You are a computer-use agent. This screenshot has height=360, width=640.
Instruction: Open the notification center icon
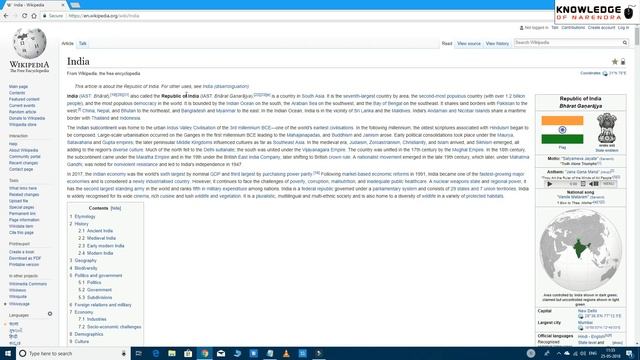click(630, 353)
